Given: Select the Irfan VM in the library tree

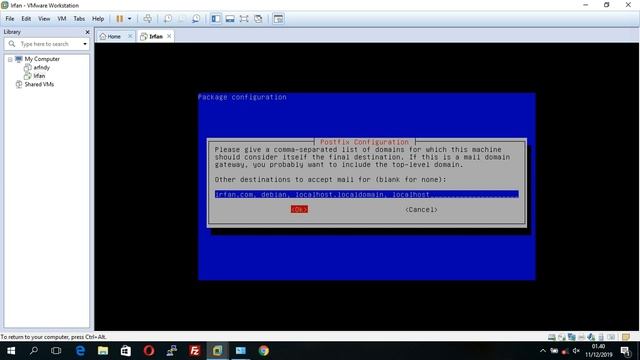Looking at the screenshot, I should [39, 76].
